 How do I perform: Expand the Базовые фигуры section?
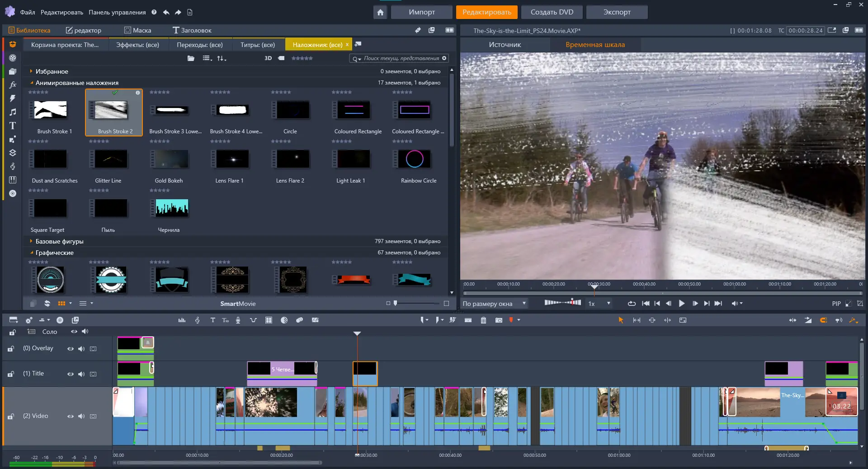pos(31,241)
